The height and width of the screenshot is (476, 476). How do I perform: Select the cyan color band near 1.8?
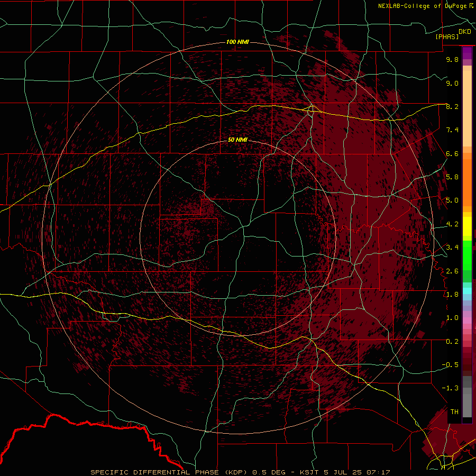(467, 291)
